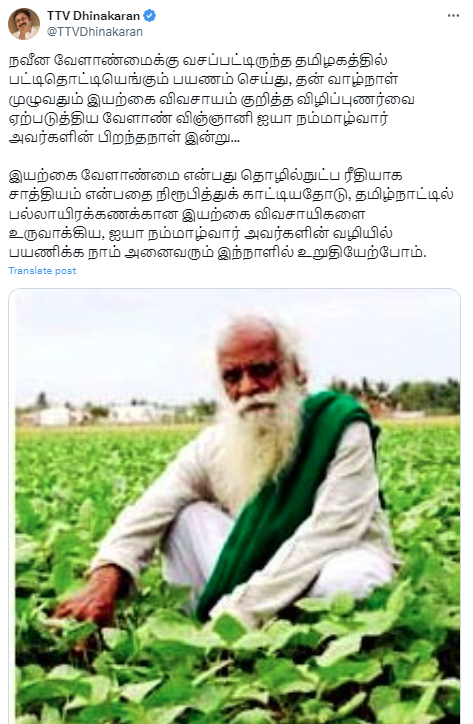This screenshot has width=473, height=724.
Task: Click the old man's face in photo
Action: click(x=254, y=372)
